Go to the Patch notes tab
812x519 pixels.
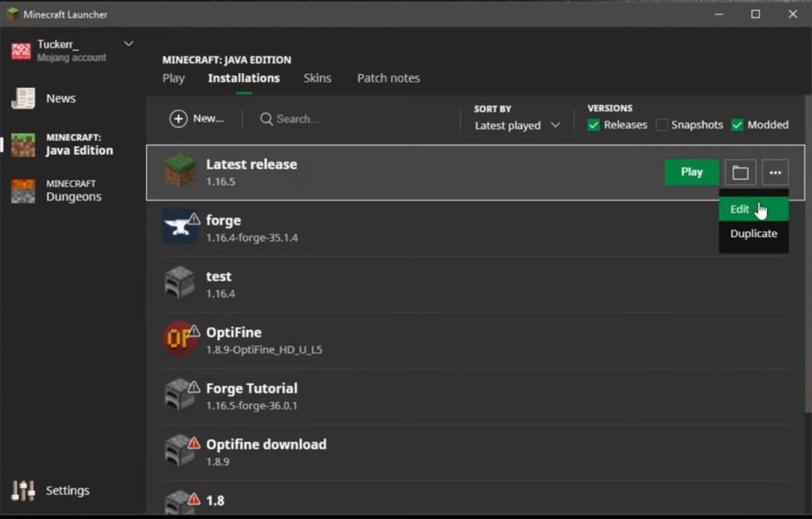388,78
